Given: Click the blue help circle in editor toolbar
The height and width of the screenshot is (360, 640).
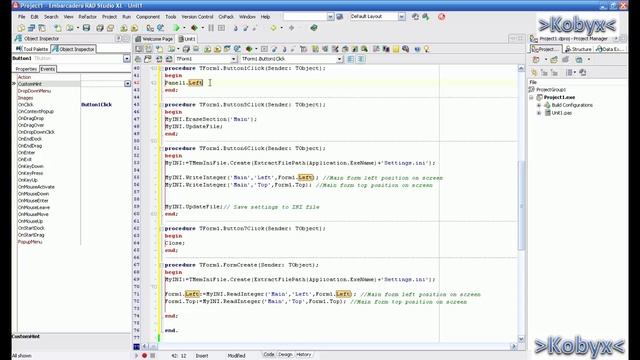Looking at the screenshot, I should (x=417, y=49).
